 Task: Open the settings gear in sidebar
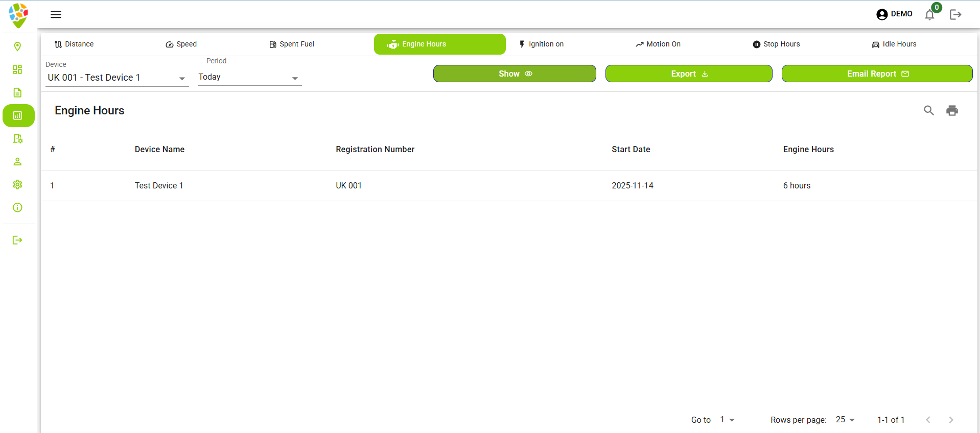[x=17, y=184]
